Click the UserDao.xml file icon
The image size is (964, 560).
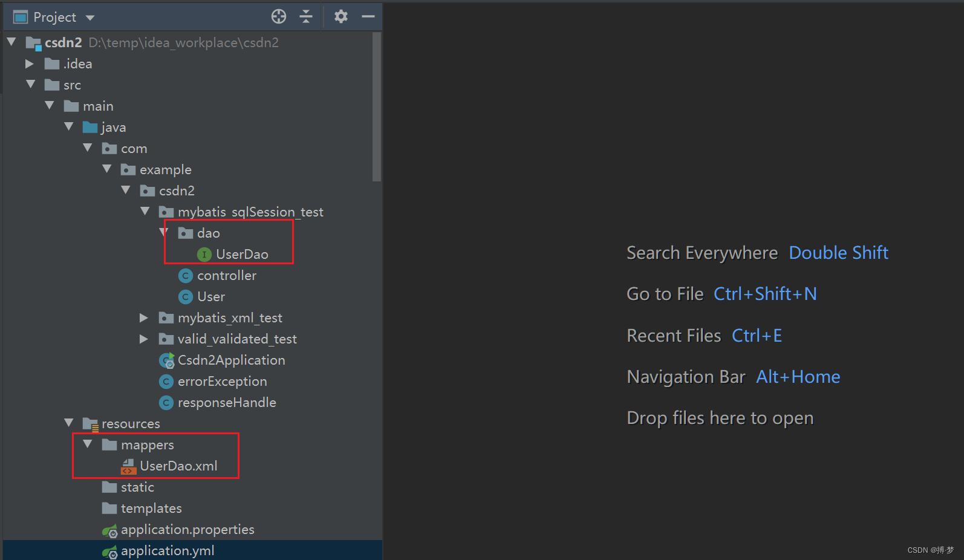[128, 466]
